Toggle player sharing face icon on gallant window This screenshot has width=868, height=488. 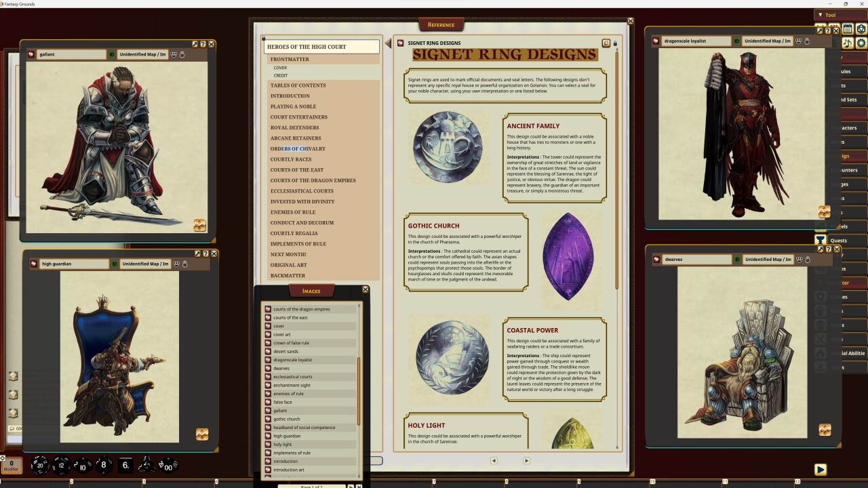point(175,54)
